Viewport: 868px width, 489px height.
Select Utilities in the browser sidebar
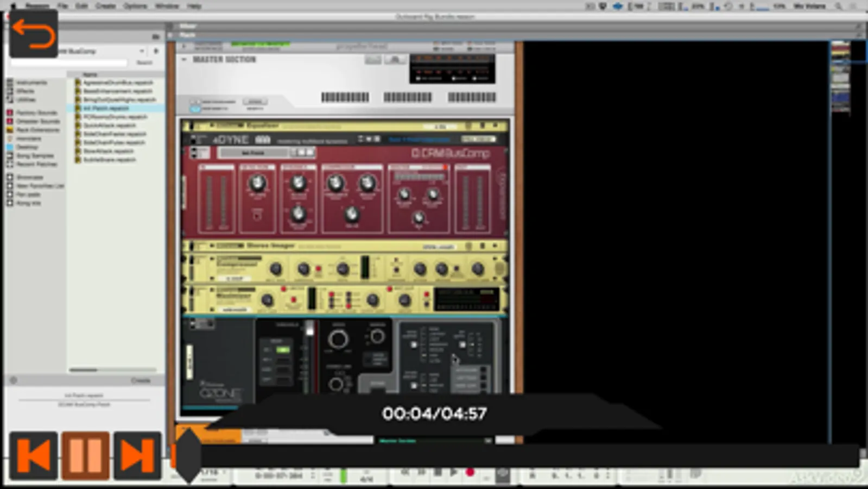pos(26,99)
